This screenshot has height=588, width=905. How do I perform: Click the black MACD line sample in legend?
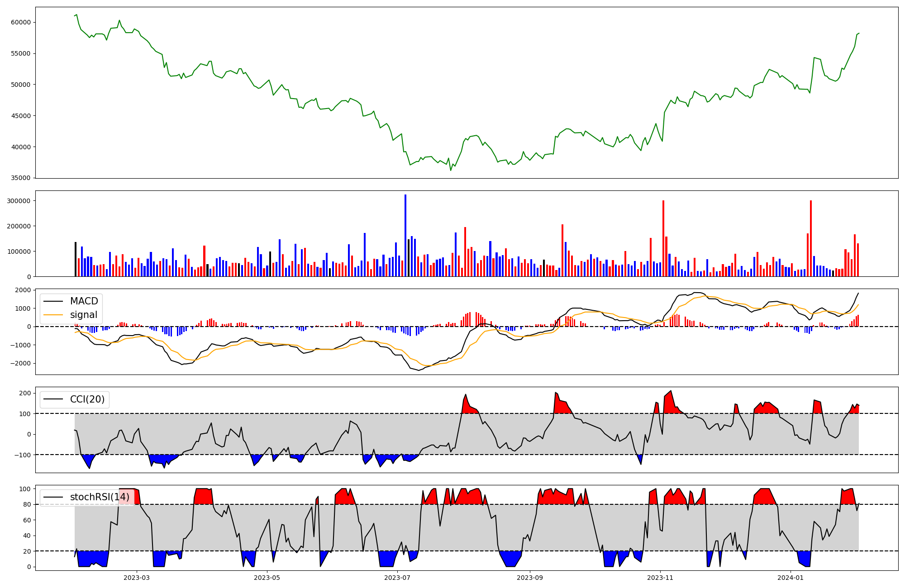point(54,302)
